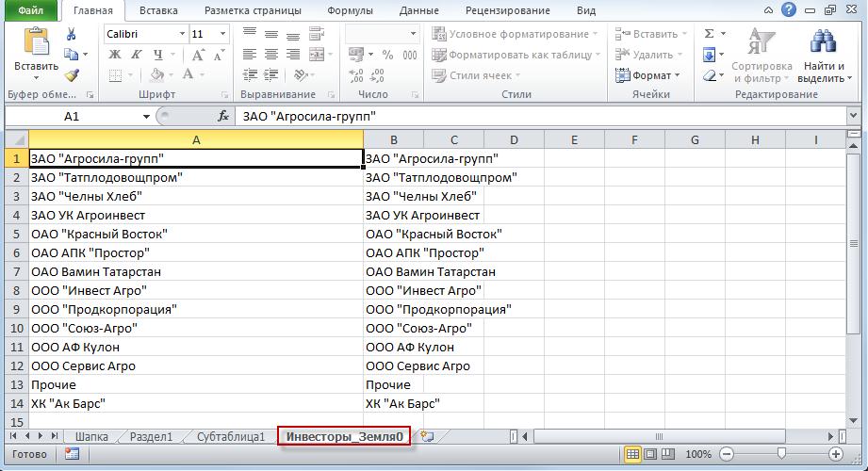Increase font size with large A icon

tap(198, 55)
